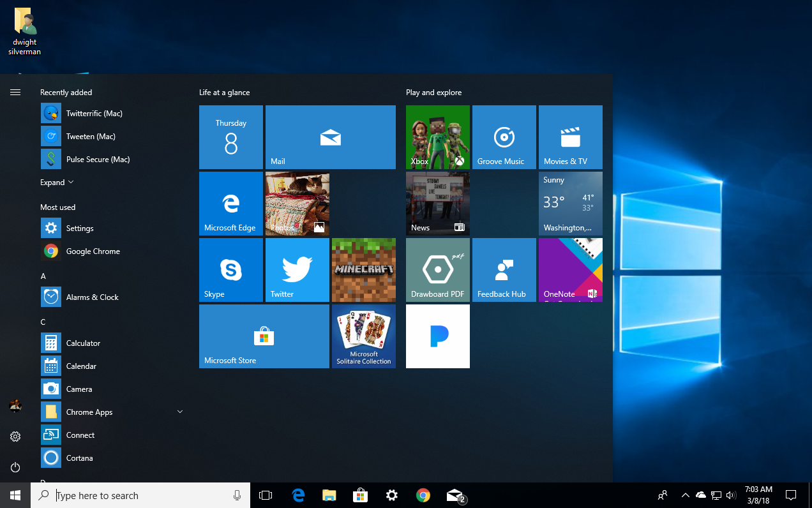The height and width of the screenshot is (508, 812).
Task: Select the dwight silverman desktop folder
Action: click(x=24, y=32)
